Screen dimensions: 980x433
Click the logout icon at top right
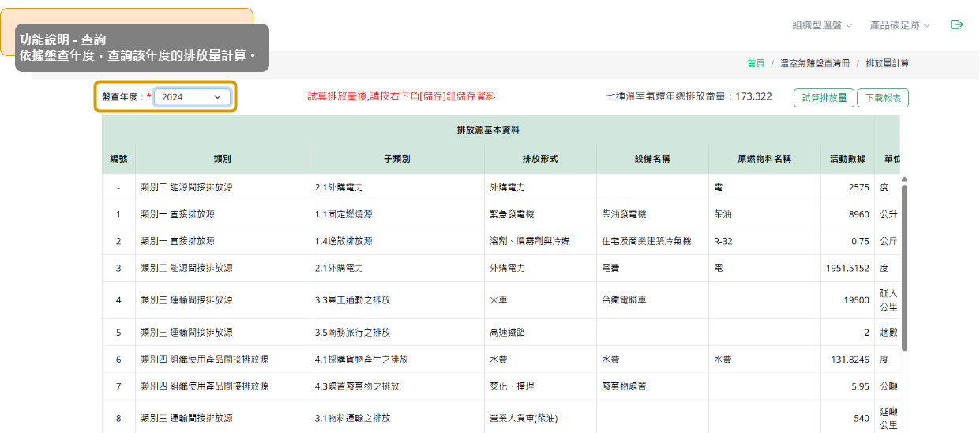956,24
